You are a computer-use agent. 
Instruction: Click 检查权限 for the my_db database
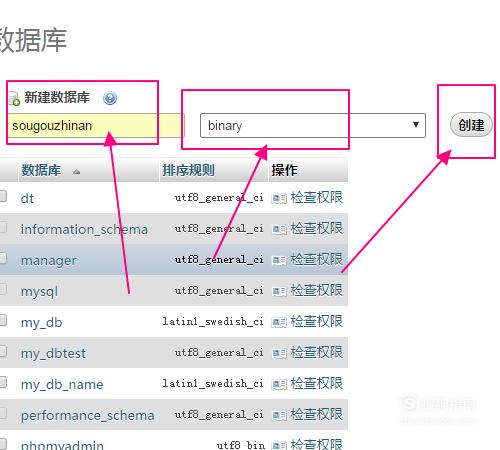[x=316, y=321]
